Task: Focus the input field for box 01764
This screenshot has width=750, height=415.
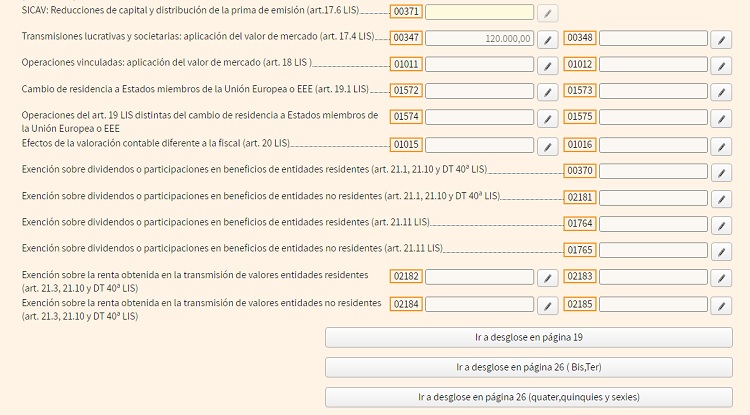Action: pyautogui.click(x=653, y=224)
